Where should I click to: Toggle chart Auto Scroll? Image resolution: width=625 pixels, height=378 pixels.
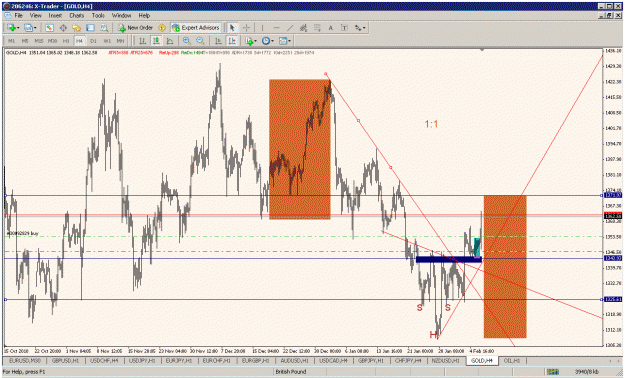click(x=218, y=41)
